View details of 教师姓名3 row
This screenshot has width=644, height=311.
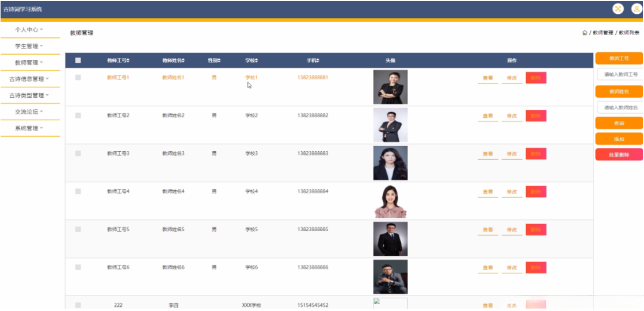click(488, 154)
